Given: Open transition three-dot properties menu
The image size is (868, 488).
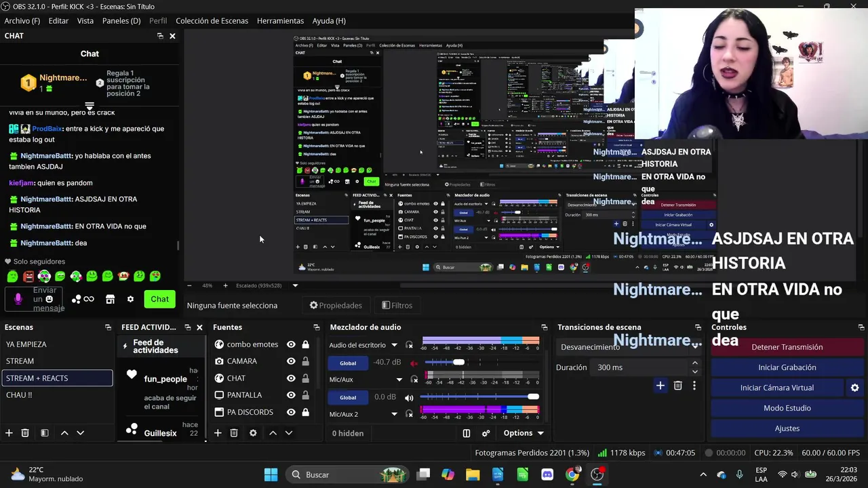Looking at the screenshot, I should point(694,386).
